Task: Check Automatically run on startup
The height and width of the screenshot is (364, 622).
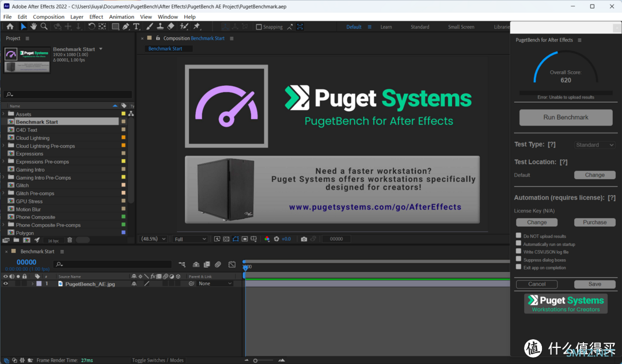Action: click(518, 244)
